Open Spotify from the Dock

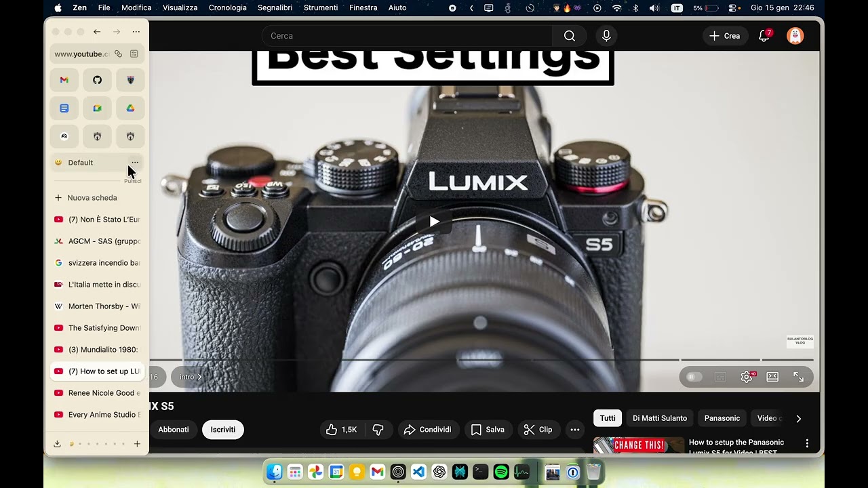click(501, 472)
